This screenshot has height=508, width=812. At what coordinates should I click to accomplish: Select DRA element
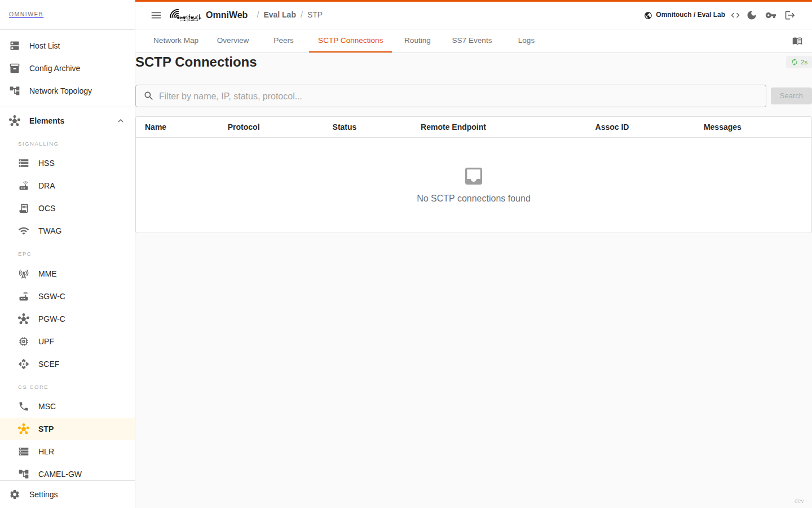[68, 186]
